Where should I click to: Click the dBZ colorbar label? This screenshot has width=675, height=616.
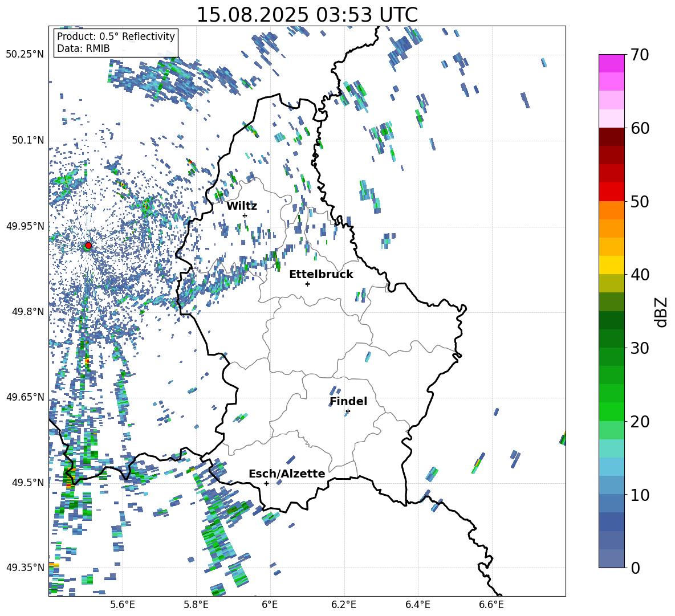[661, 312]
